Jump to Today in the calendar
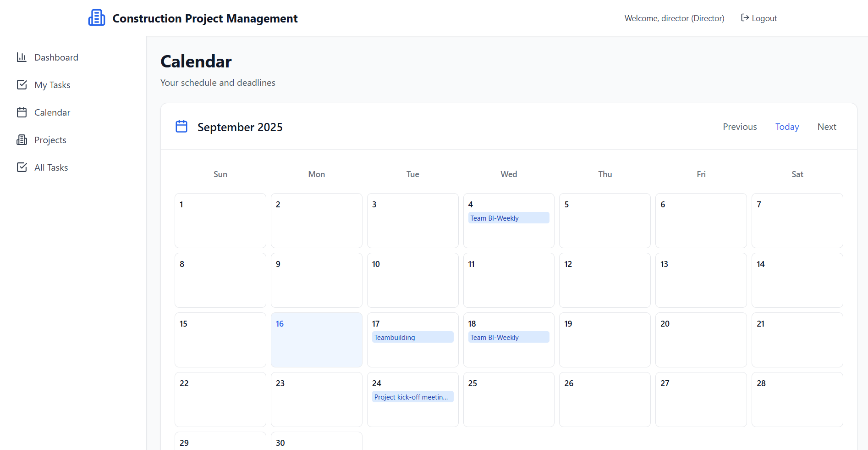This screenshot has width=868, height=450. tap(787, 127)
